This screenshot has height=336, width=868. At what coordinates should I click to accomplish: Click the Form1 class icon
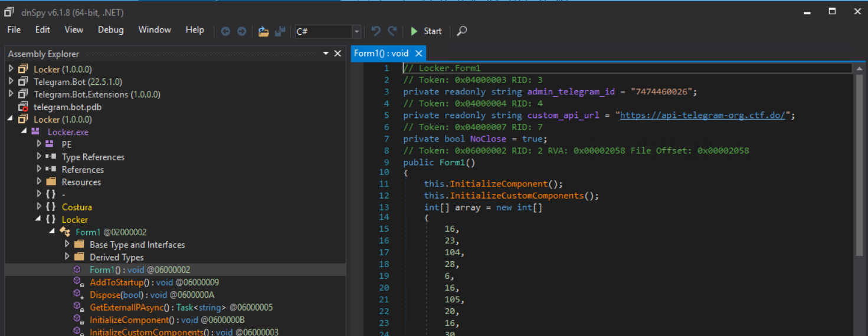(65, 232)
